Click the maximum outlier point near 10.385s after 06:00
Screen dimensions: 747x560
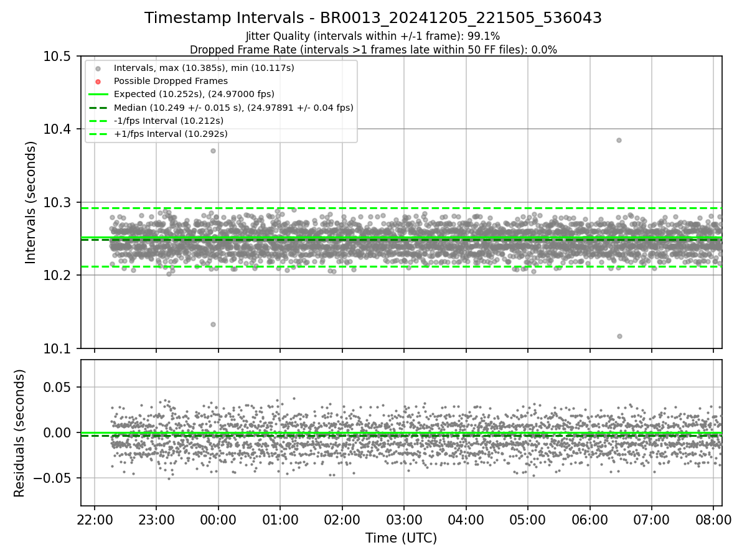(619, 140)
